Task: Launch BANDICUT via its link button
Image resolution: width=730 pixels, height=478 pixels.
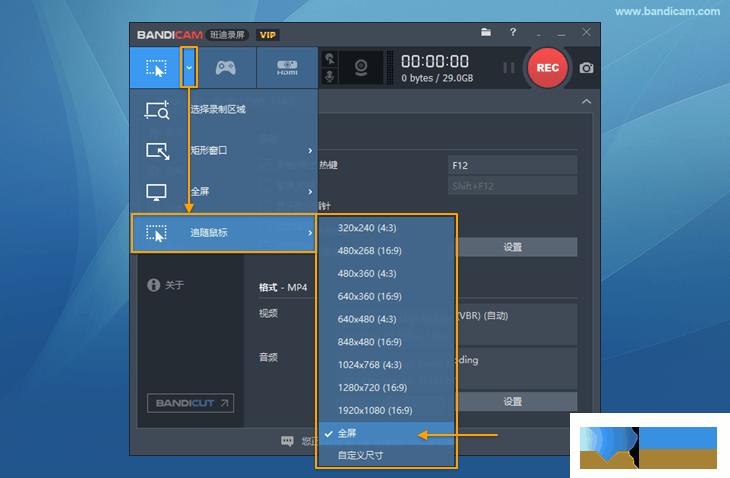Action: [190, 403]
